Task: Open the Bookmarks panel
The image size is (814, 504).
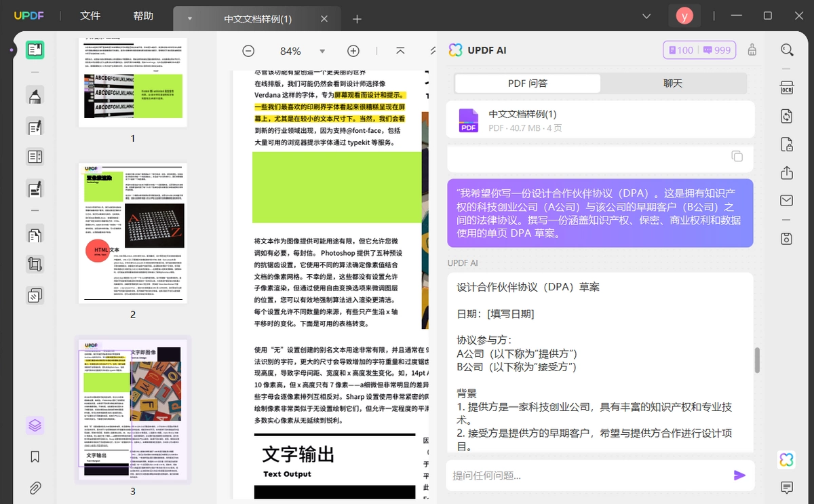Action: coord(35,457)
